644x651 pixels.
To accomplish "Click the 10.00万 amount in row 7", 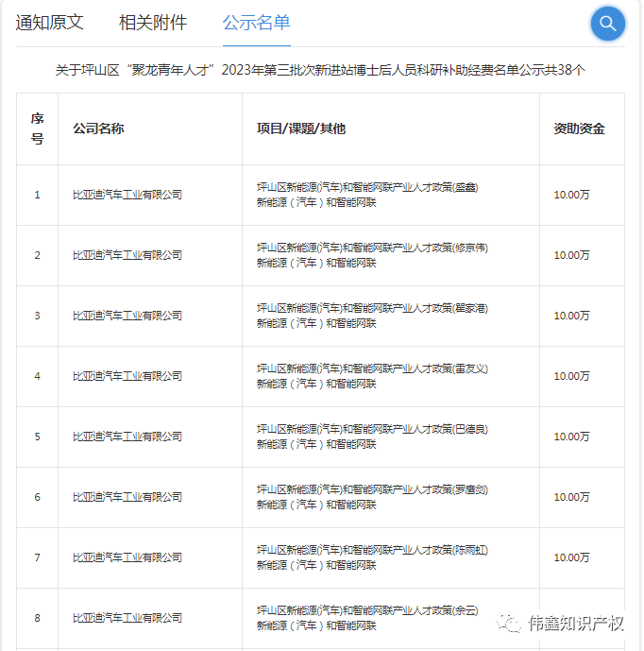I will pos(571,557).
